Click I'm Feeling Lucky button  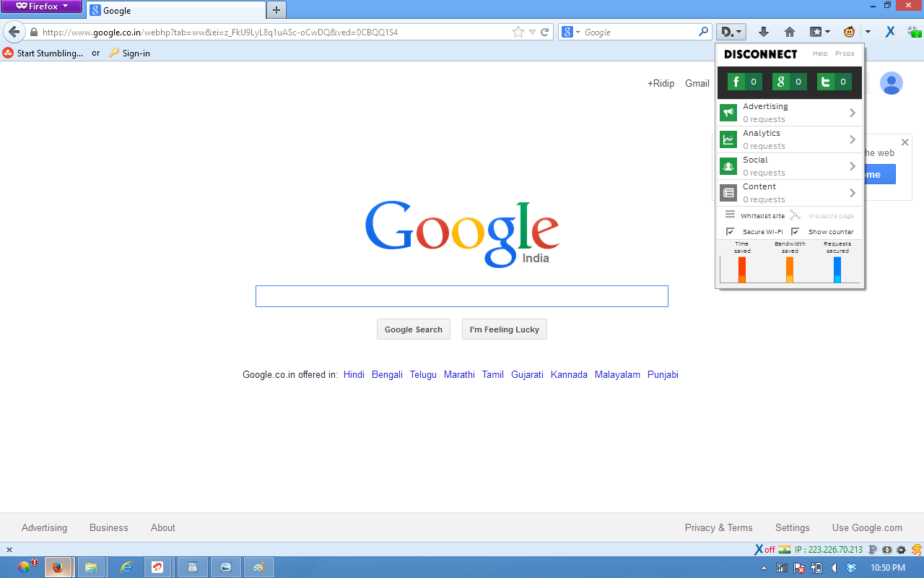click(505, 329)
